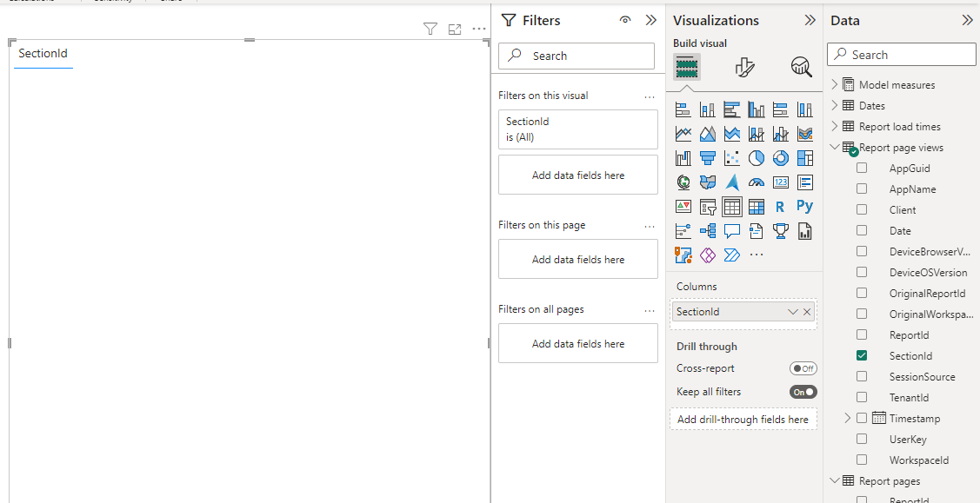The image size is (980, 503).
Task: Select the Metrics trophy visual
Action: [x=781, y=231]
